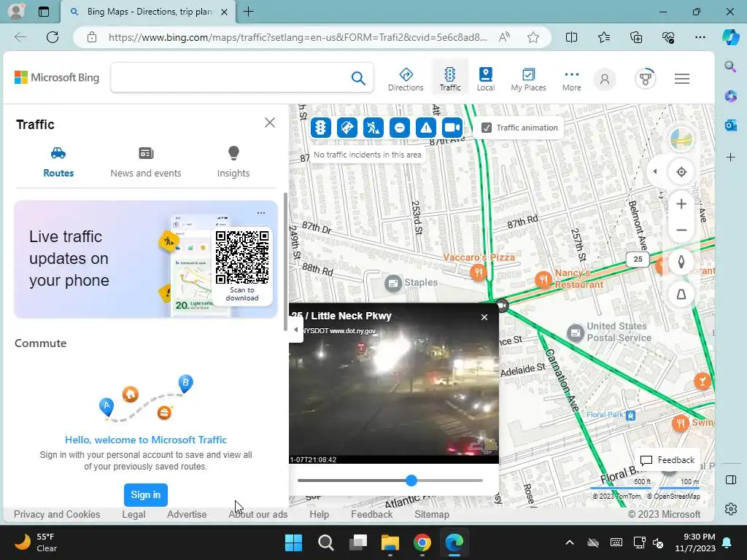Select United States Postal Service marker
The height and width of the screenshot is (560, 747).
[x=576, y=332]
